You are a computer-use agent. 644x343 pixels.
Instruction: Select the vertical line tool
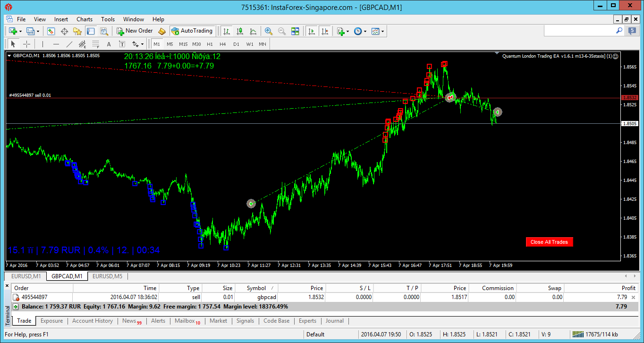tap(43, 44)
